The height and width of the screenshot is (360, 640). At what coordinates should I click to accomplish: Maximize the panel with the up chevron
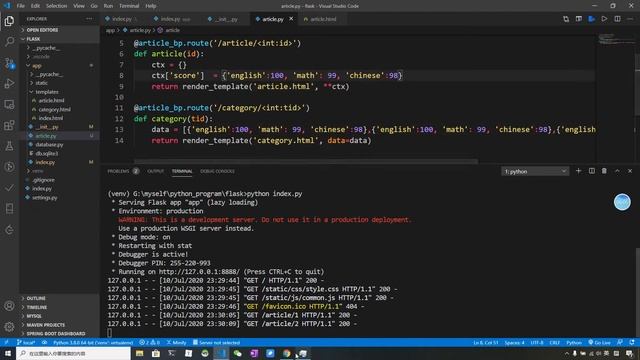click(617, 171)
